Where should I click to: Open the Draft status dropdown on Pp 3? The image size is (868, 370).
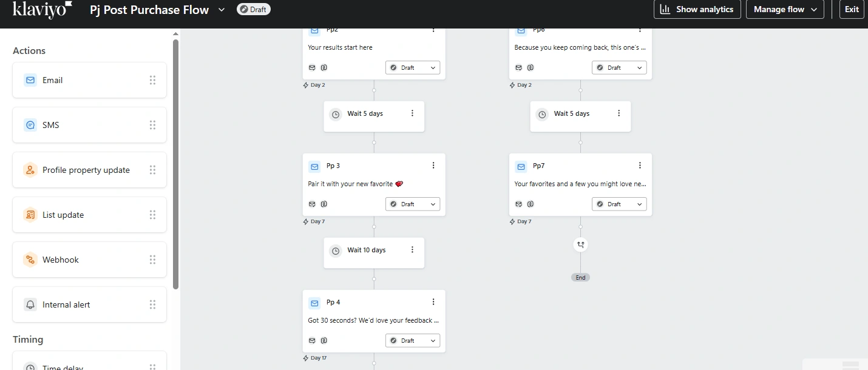pos(413,204)
